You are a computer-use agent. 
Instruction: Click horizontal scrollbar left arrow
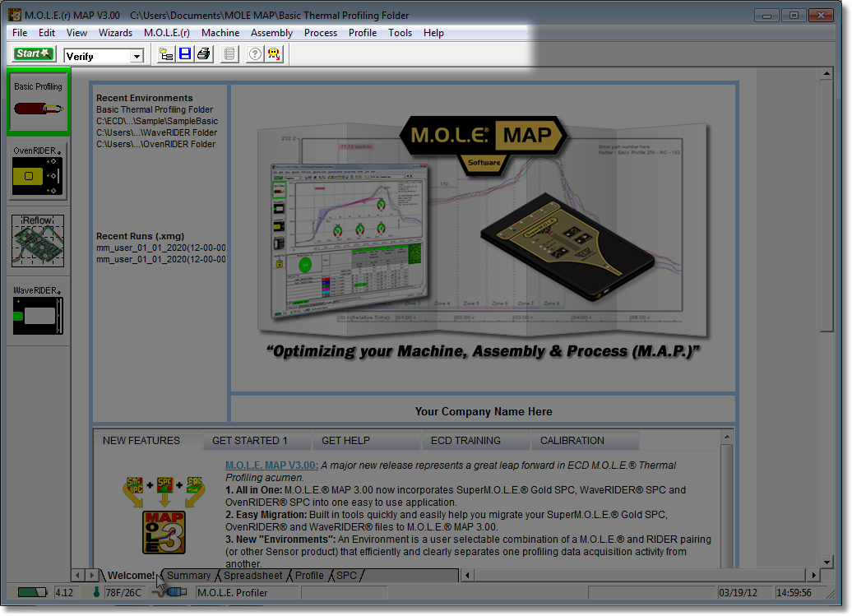467,575
